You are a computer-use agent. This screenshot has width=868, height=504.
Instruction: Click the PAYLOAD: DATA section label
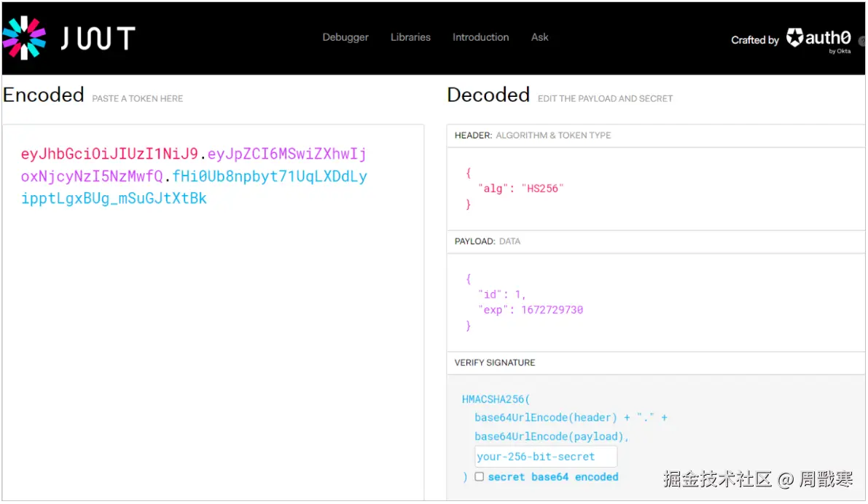[x=487, y=241]
